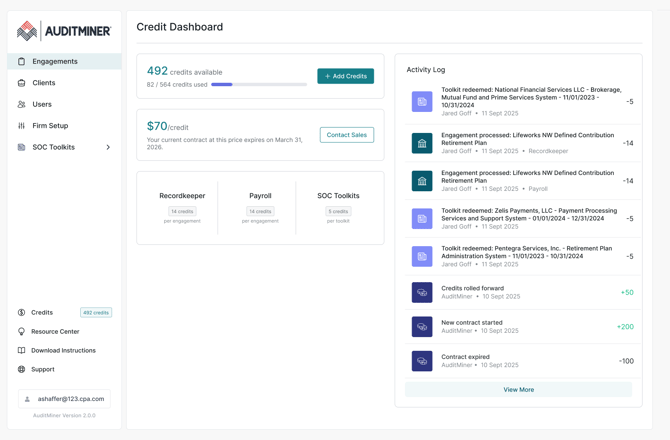Click the 492 credits badge in sidebar
The height and width of the screenshot is (440, 670).
[x=96, y=312]
